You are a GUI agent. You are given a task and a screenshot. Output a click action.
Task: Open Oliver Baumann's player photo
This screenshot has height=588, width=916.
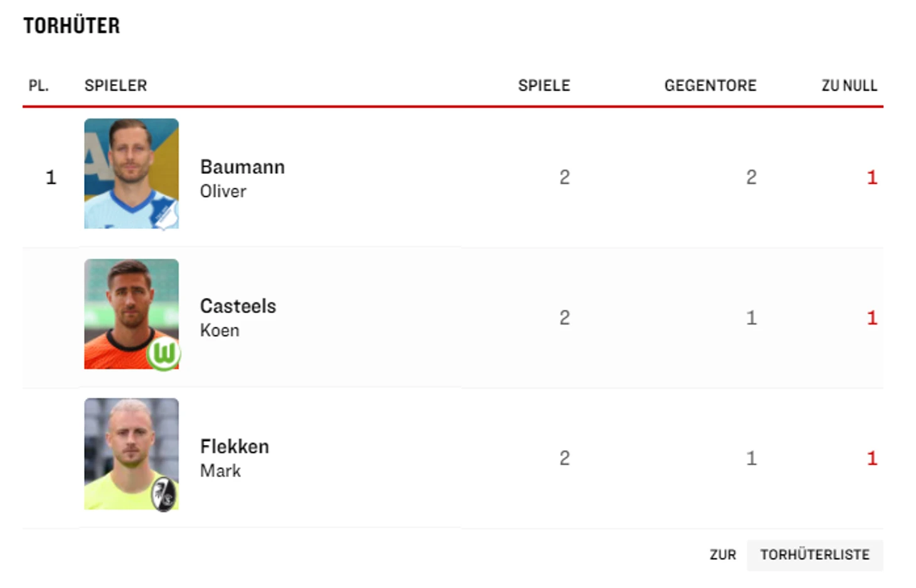click(131, 174)
